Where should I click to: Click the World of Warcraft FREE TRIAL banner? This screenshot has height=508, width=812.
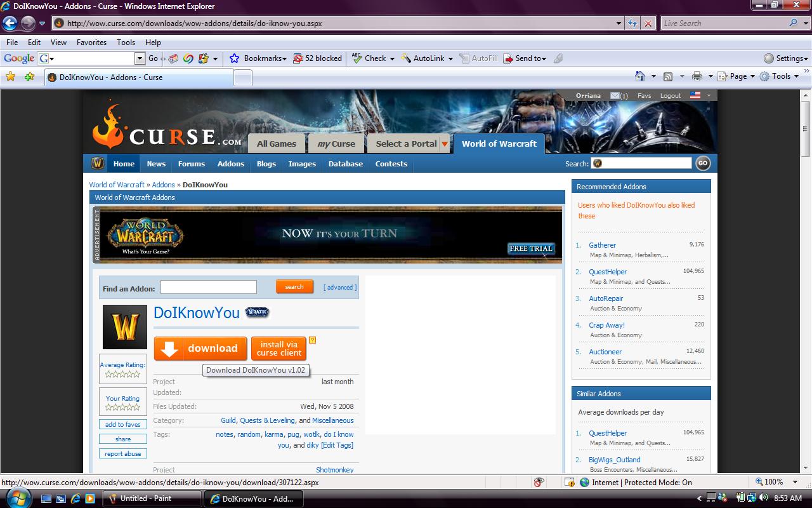(x=327, y=235)
